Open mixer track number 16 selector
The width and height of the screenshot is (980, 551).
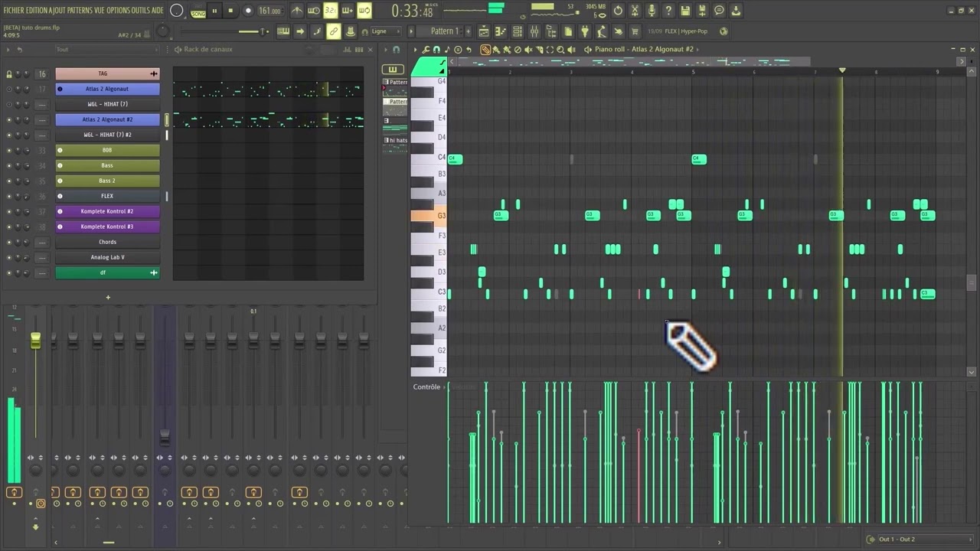tap(42, 74)
